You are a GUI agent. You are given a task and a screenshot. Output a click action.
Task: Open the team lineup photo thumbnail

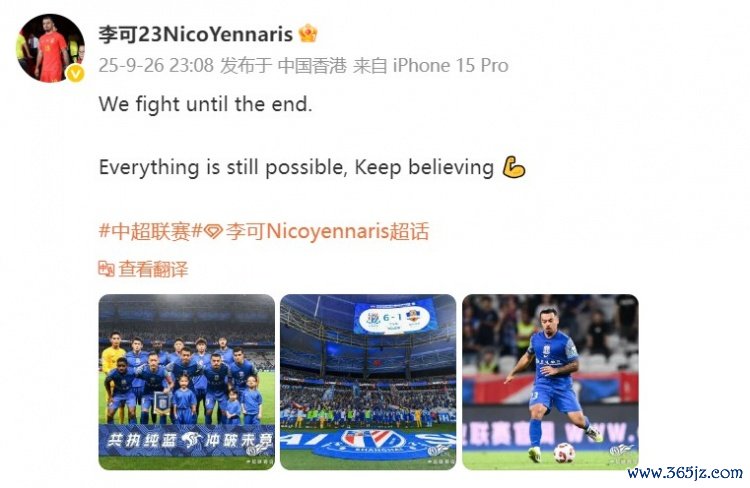(187, 382)
